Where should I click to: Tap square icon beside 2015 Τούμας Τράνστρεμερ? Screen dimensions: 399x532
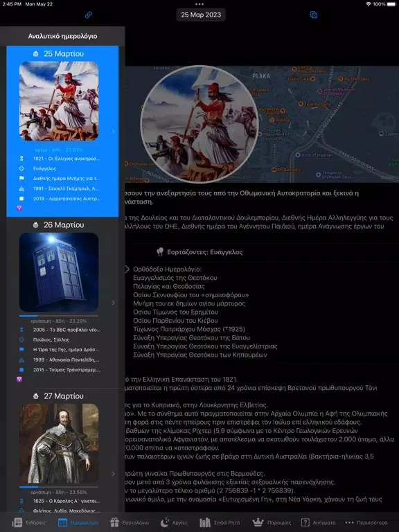(21, 370)
